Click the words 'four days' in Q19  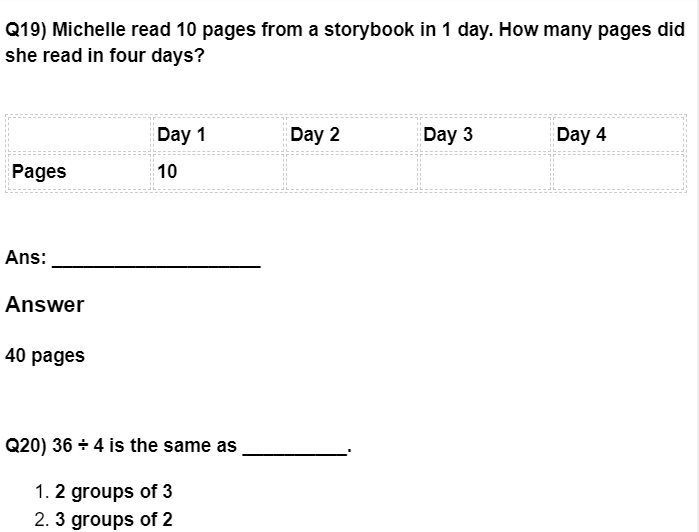152,56
